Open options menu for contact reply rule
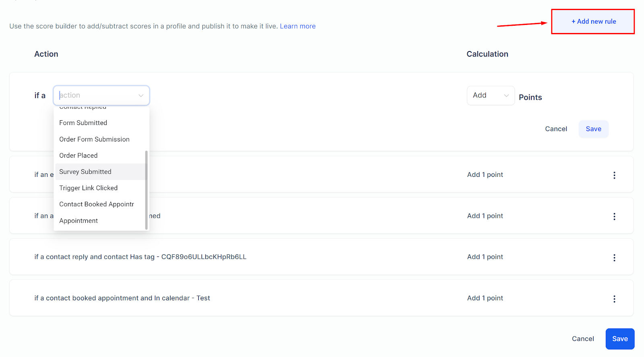The image size is (644, 357). point(614,258)
